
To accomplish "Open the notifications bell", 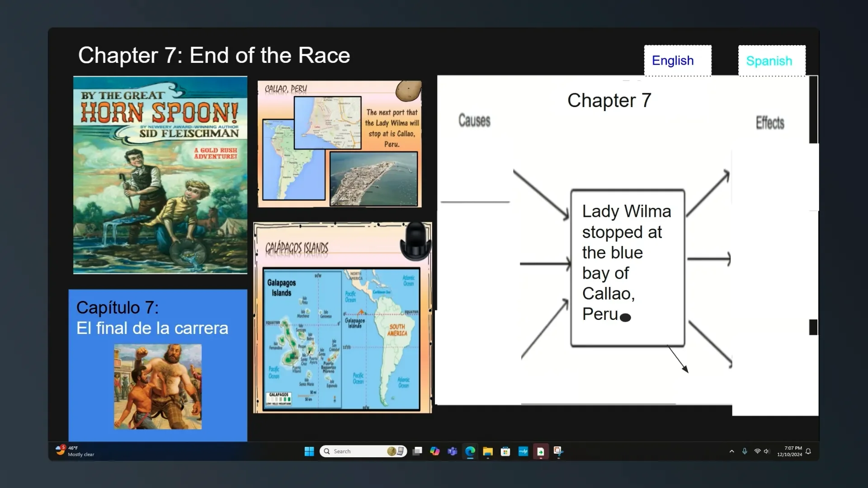I will tap(808, 451).
